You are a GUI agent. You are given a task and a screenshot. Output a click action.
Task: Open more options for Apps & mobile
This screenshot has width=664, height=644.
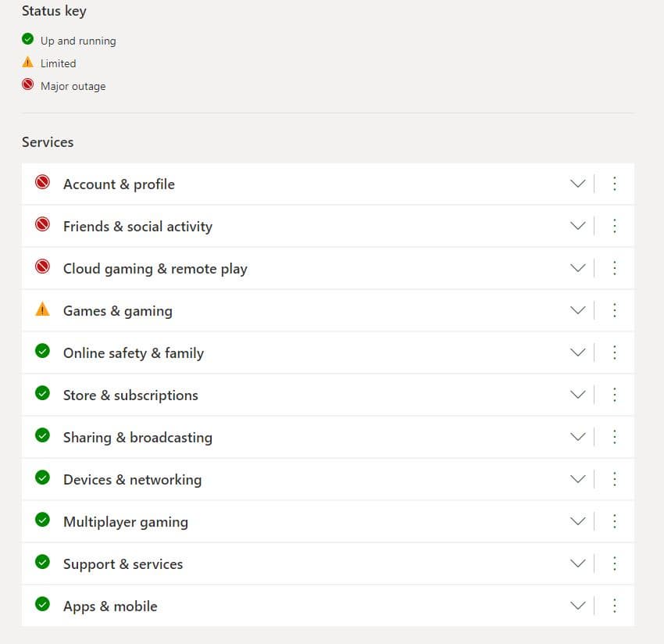(614, 606)
